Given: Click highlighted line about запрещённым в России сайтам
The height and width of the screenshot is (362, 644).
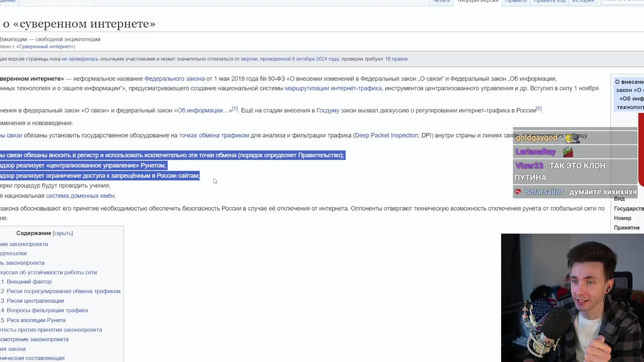Looking at the screenshot, I should click(x=100, y=175).
